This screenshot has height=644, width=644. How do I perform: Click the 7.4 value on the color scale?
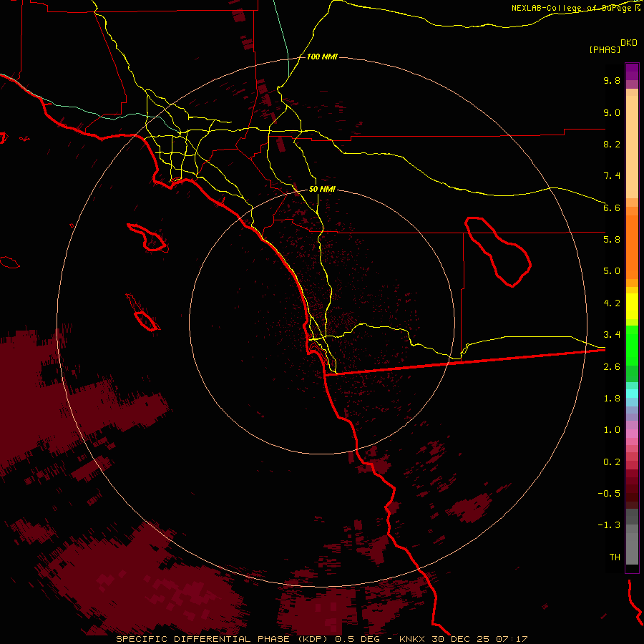coord(612,176)
